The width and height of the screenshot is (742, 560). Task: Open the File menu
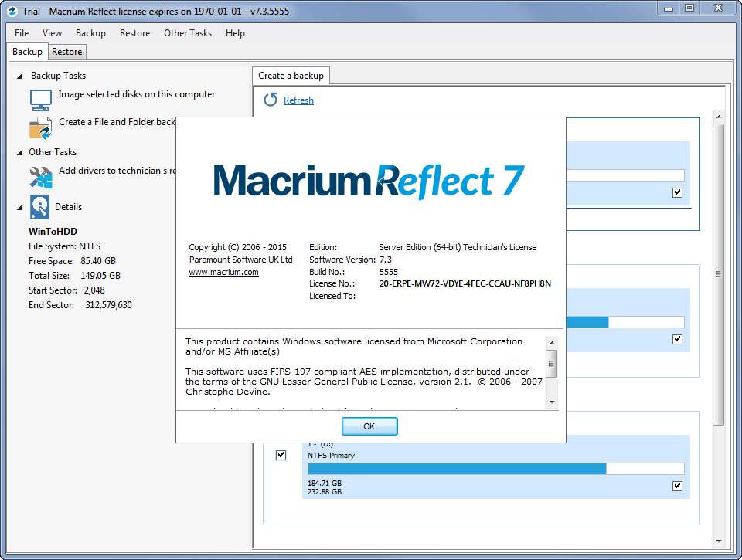click(x=22, y=33)
